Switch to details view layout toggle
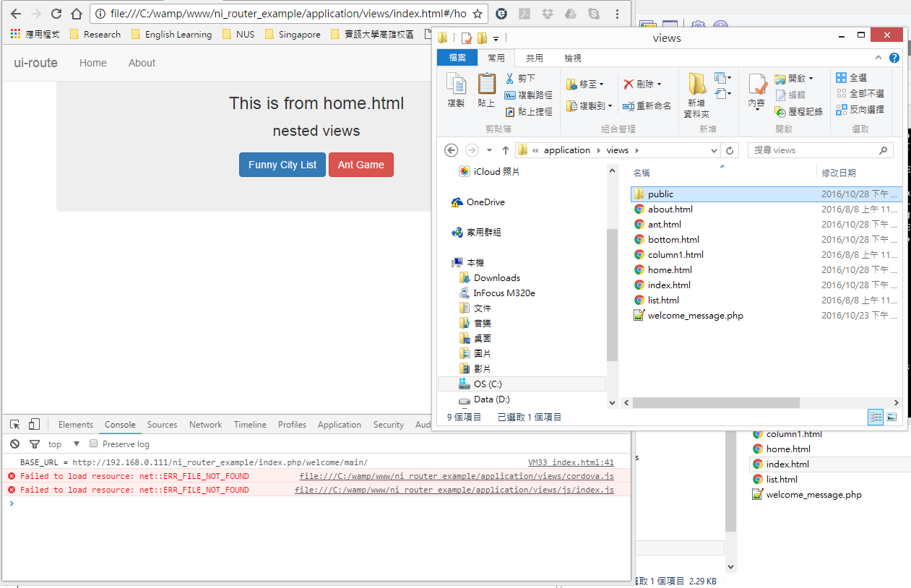Image resolution: width=911 pixels, height=588 pixels. click(876, 417)
